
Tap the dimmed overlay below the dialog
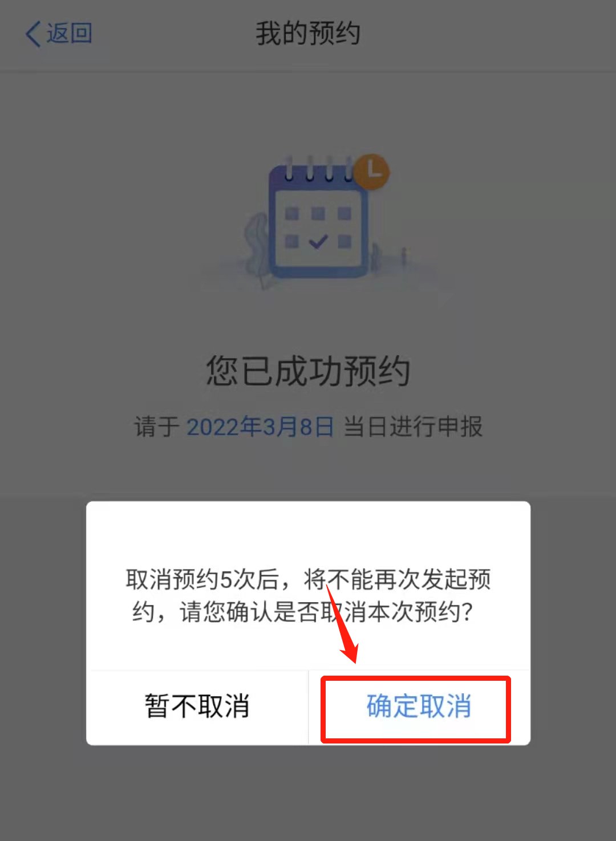(308, 793)
